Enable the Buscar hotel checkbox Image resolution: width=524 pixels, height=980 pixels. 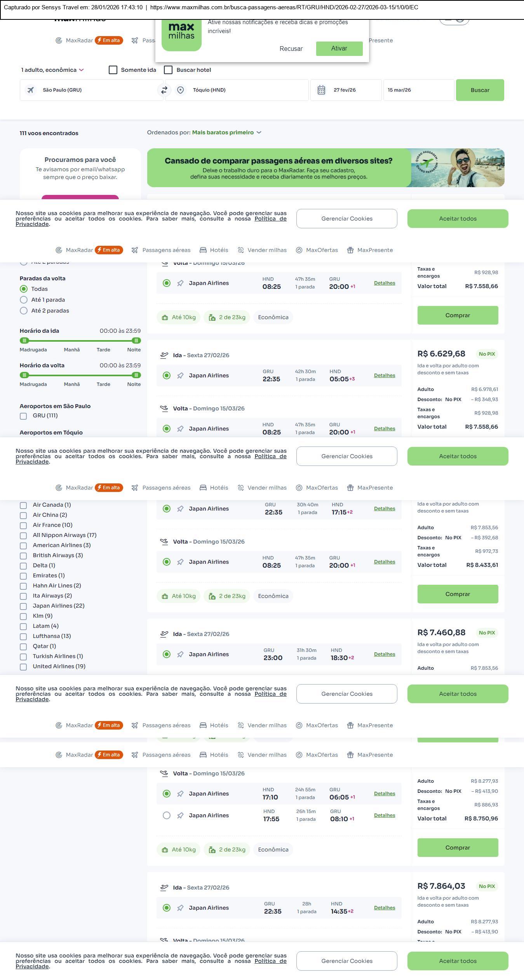tap(168, 70)
